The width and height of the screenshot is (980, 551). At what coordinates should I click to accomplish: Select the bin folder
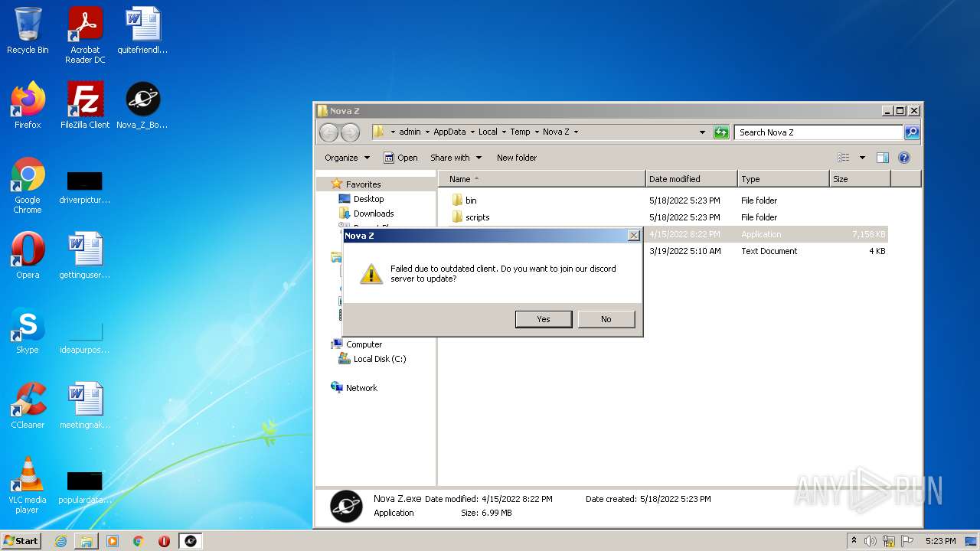click(471, 201)
